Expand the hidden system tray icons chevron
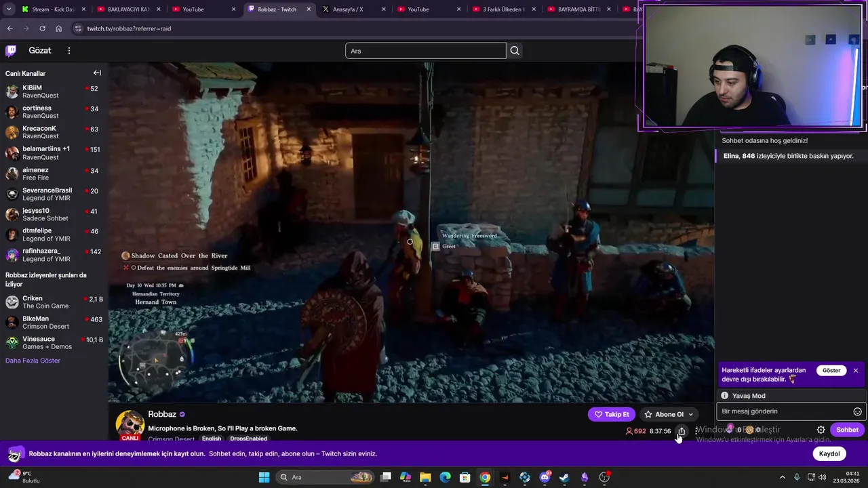 click(x=782, y=477)
